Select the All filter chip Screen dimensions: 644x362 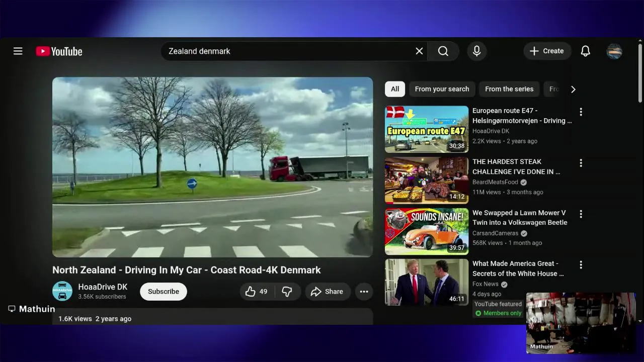(395, 89)
